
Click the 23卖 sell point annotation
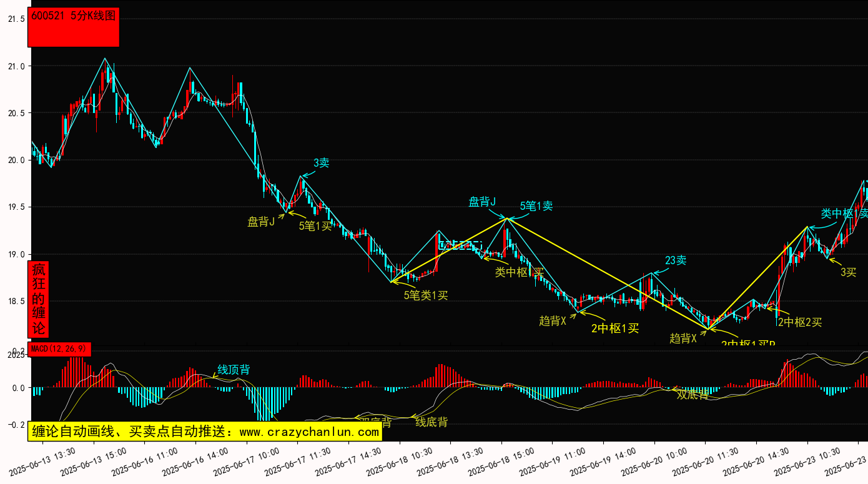pyautogui.click(x=676, y=260)
